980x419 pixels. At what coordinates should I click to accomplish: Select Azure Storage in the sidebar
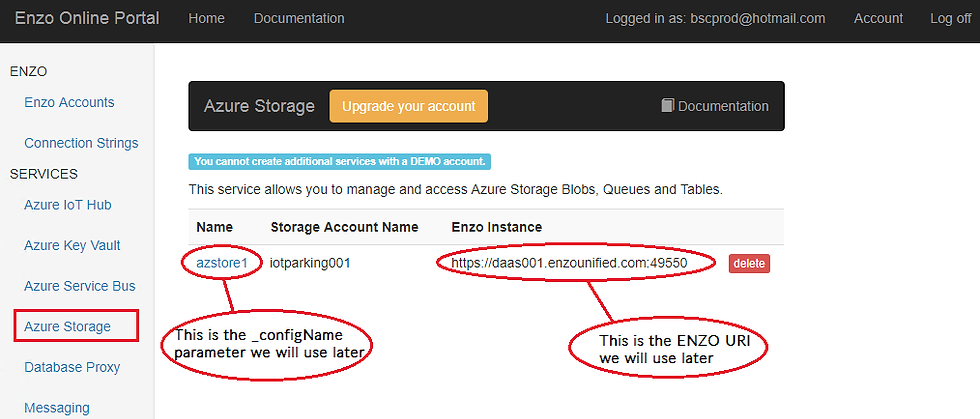pos(68,326)
